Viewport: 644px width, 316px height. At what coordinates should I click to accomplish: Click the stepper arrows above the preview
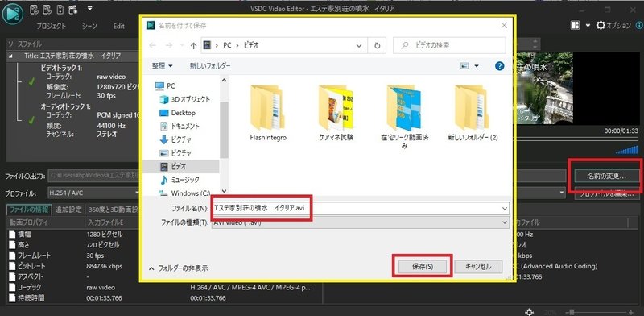(535, 44)
